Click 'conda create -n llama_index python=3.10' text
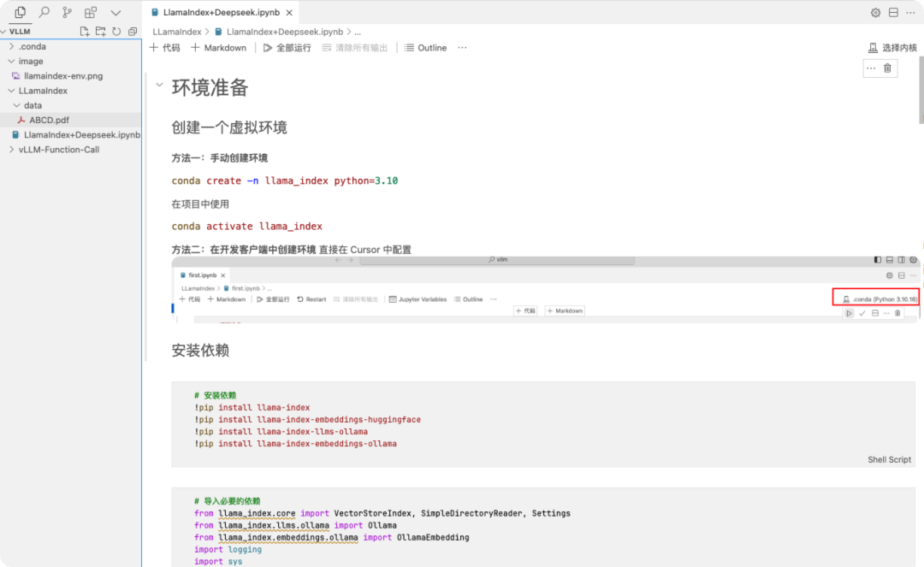Viewport: 924px width, 567px height. [285, 180]
